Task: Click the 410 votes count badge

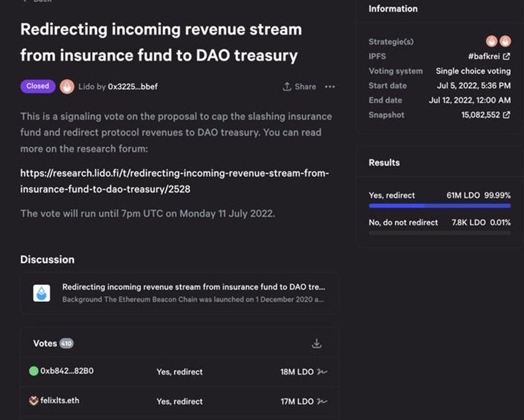Action: (x=66, y=344)
